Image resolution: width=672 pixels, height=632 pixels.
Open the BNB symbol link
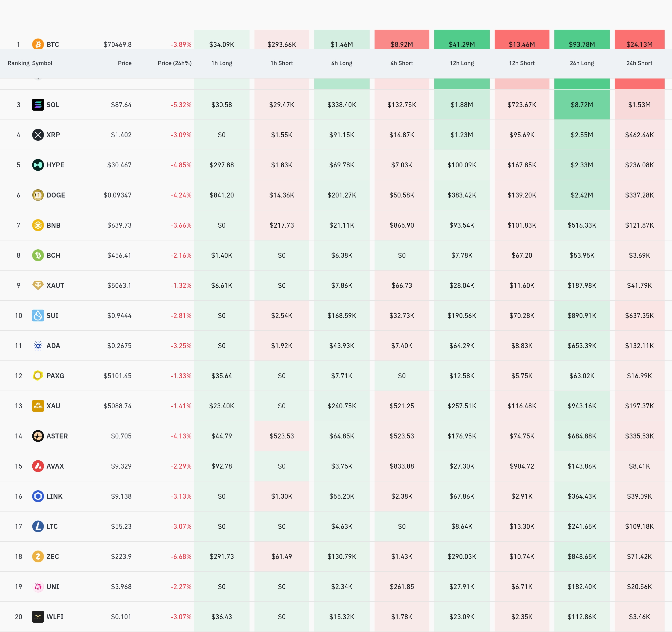[x=53, y=225]
